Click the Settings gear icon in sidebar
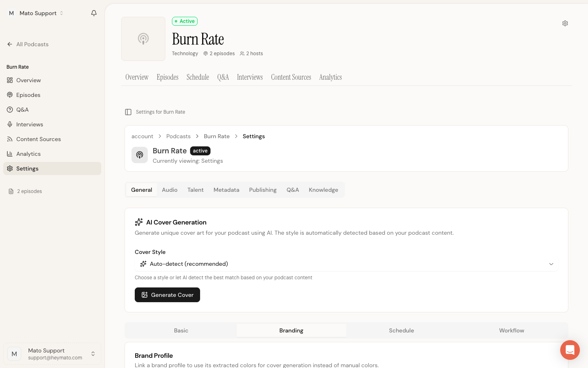 [x=10, y=168]
